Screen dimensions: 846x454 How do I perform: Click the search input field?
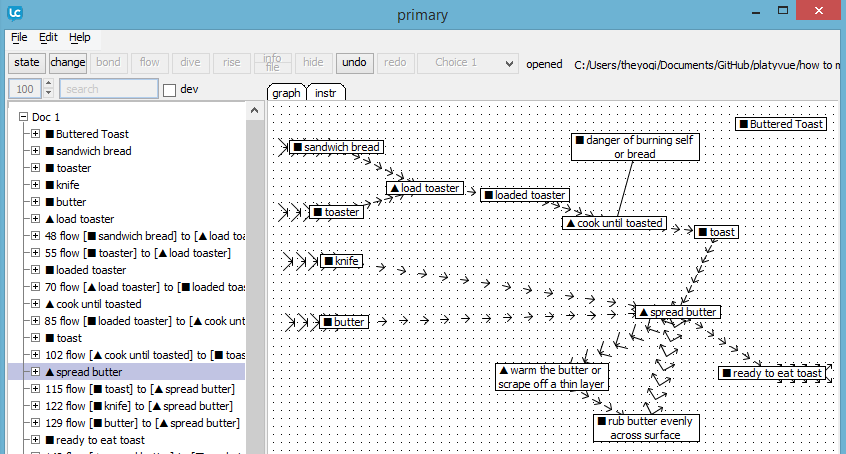[108, 89]
